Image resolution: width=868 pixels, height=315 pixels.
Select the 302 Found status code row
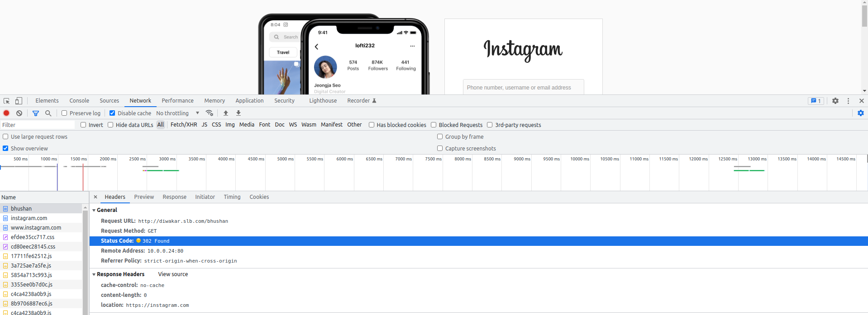point(479,241)
